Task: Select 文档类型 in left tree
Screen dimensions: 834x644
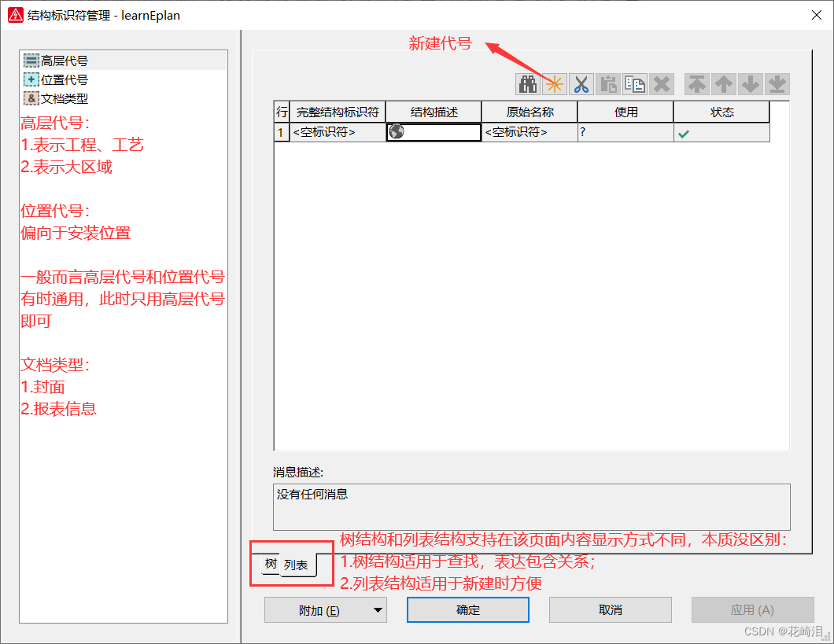Action: point(65,99)
